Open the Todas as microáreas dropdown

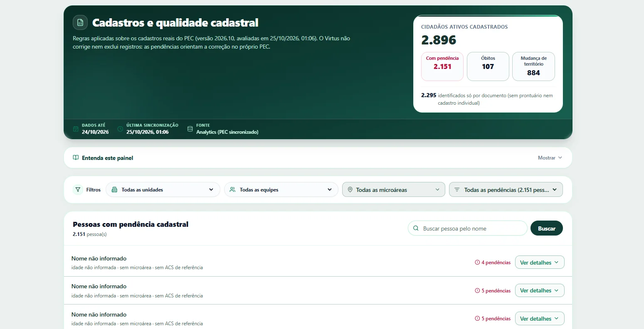pyautogui.click(x=393, y=190)
